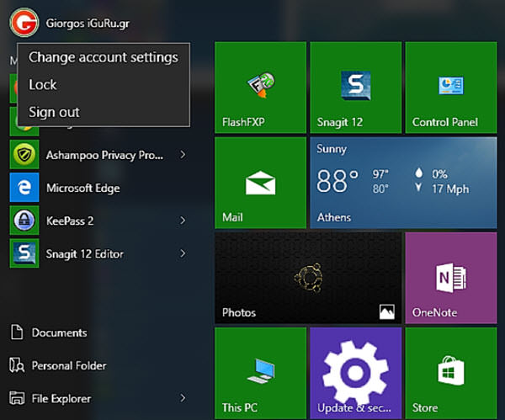505x420 pixels.
Task: Click the Personal Folder label
Action: (69, 365)
